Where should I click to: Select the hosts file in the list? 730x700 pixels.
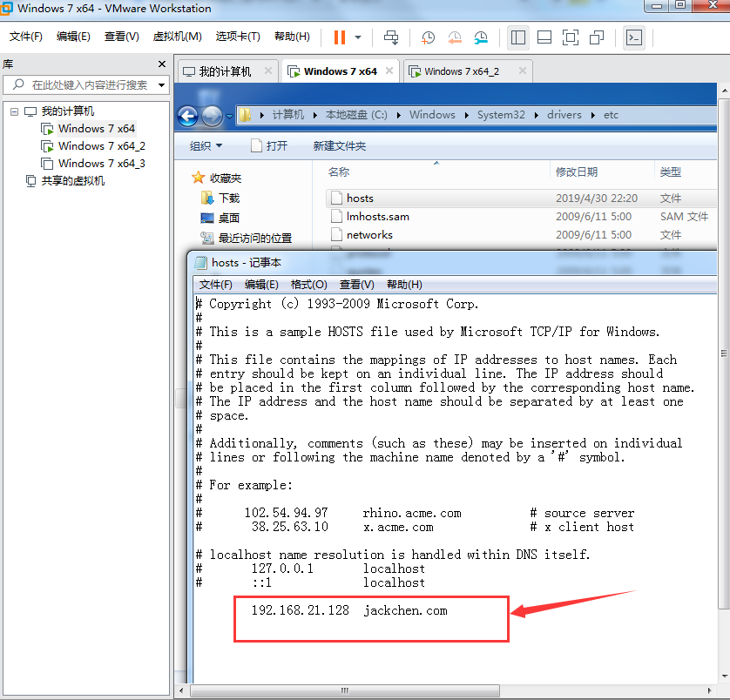521,199
